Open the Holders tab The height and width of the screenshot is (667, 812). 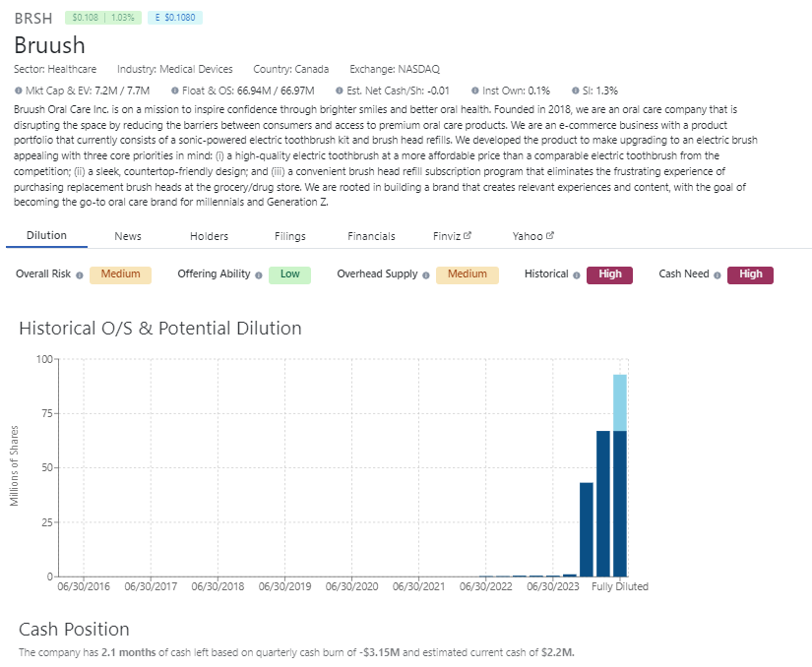(209, 236)
